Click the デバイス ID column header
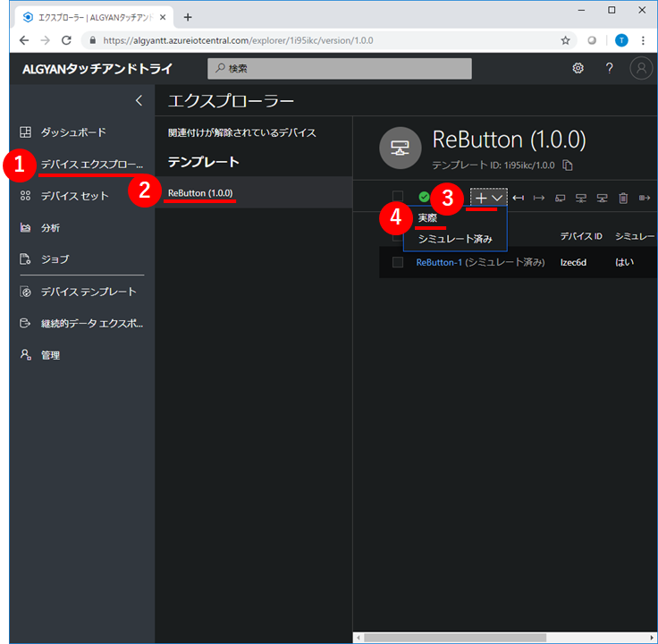 tap(581, 236)
